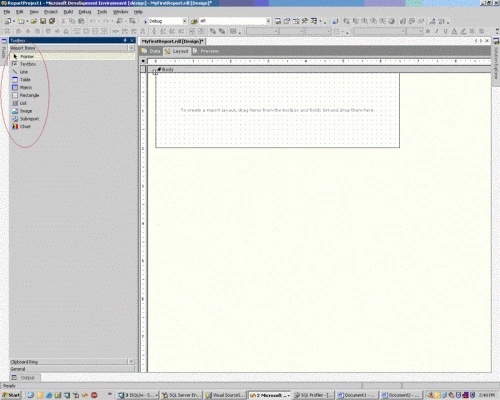Open the Help menu
This screenshot has width=500, height=400.
[x=138, y=12]
